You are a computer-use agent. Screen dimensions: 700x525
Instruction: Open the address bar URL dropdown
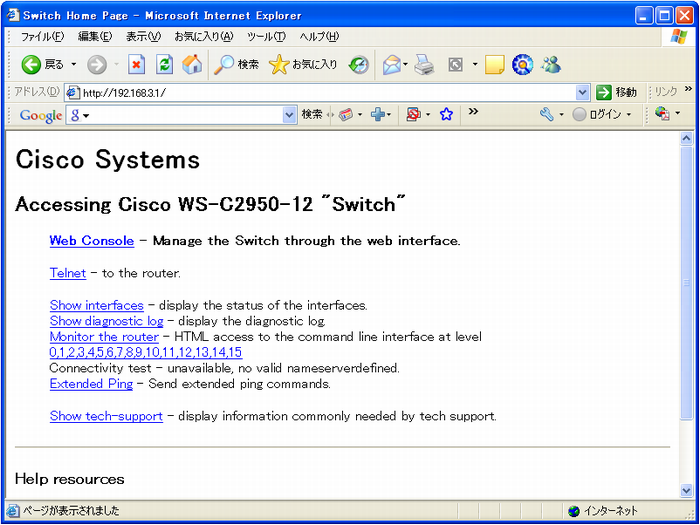[x=582, y=92]
